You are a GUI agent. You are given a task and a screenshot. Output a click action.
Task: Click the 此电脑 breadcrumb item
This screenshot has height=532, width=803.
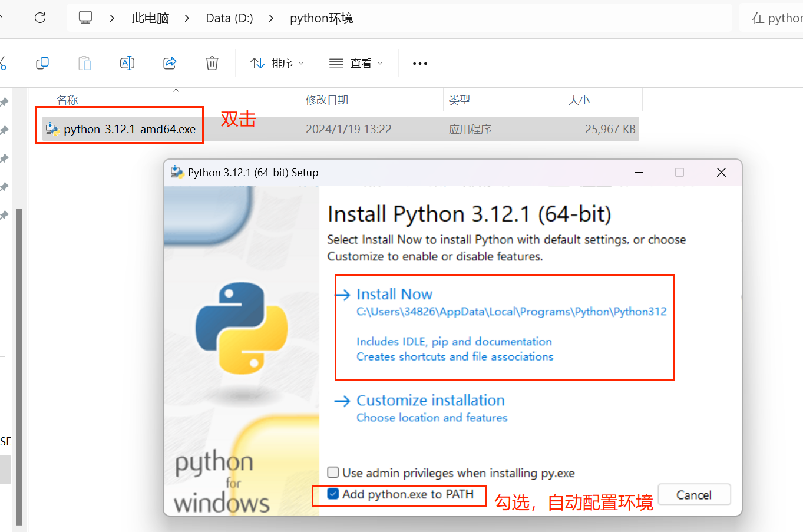click(151, 18)
